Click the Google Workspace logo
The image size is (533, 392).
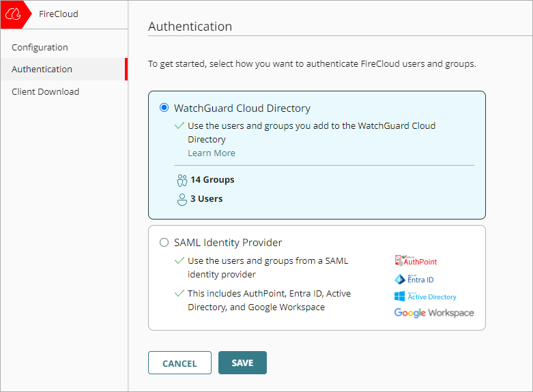[433, 313]
